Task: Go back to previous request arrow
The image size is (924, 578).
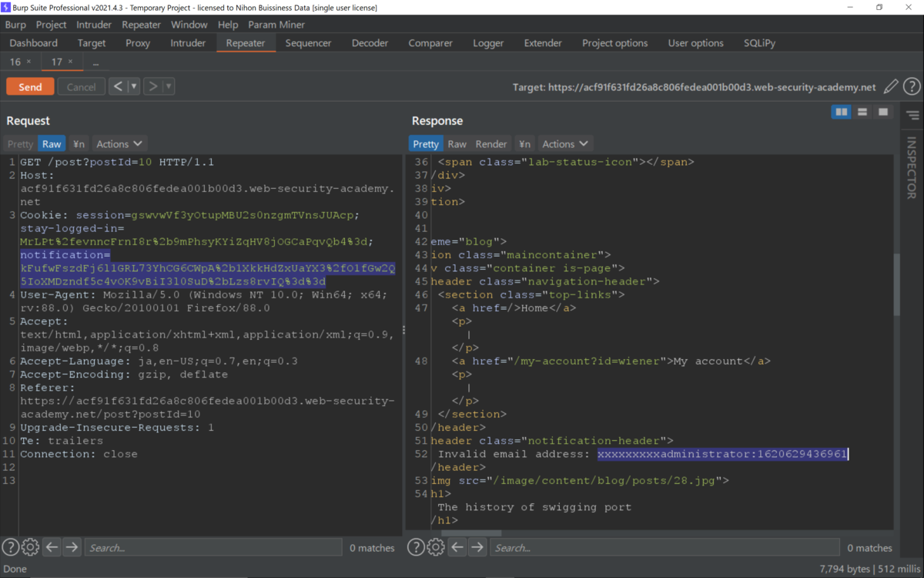Action: [x=118, y=86]
